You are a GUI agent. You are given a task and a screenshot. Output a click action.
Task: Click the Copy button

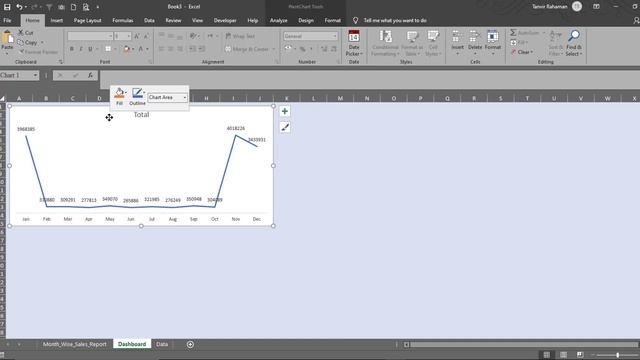coord(27,42)
